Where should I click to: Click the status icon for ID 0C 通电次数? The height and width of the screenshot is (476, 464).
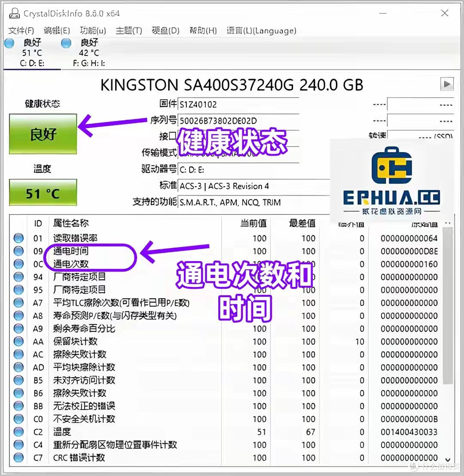tap(18, 264)
